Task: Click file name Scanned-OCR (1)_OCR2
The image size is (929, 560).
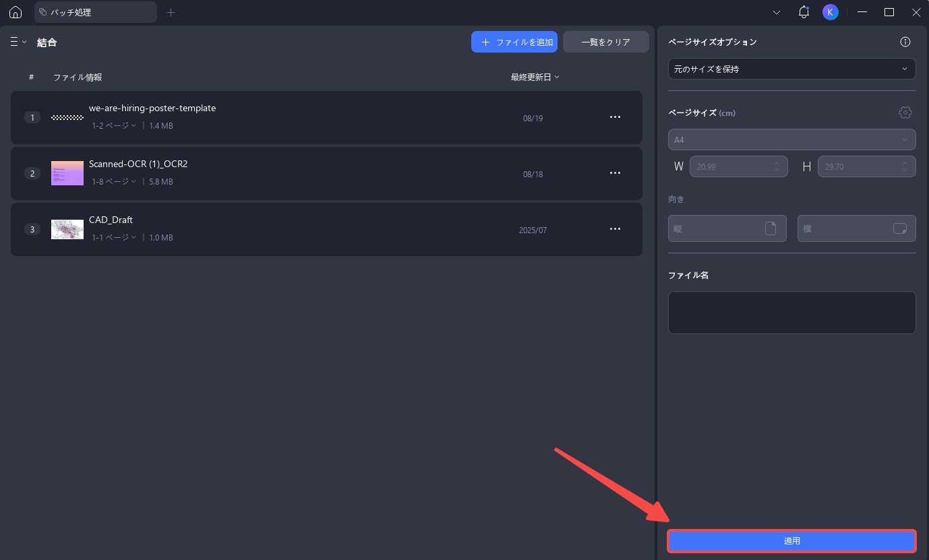Action: tap(138, 164)
